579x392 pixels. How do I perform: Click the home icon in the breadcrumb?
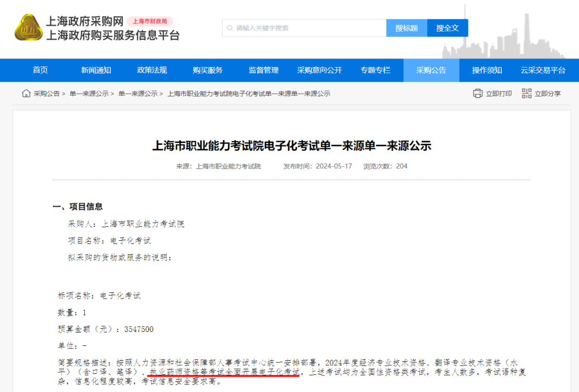tap(26, 93)
